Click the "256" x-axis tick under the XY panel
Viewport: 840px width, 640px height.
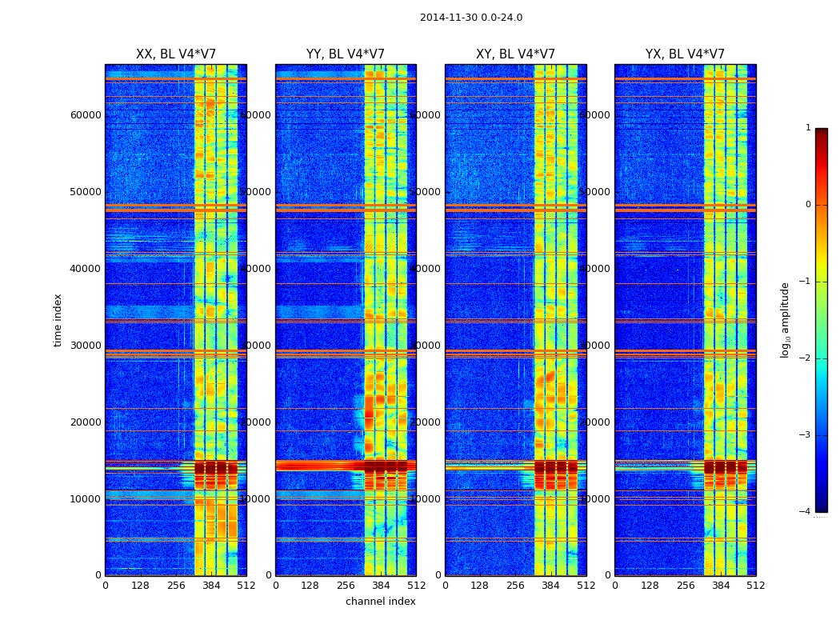click(x=515, y=586)
